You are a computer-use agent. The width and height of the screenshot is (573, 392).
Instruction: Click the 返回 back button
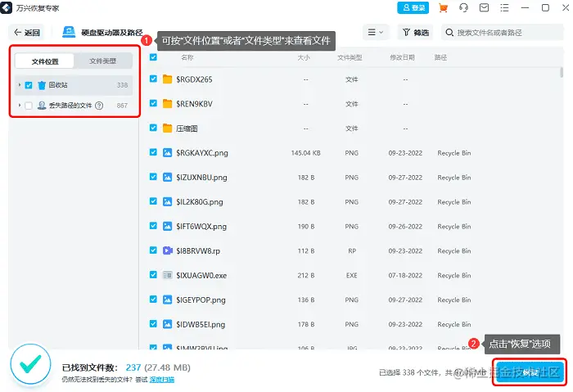pos(26,33)
